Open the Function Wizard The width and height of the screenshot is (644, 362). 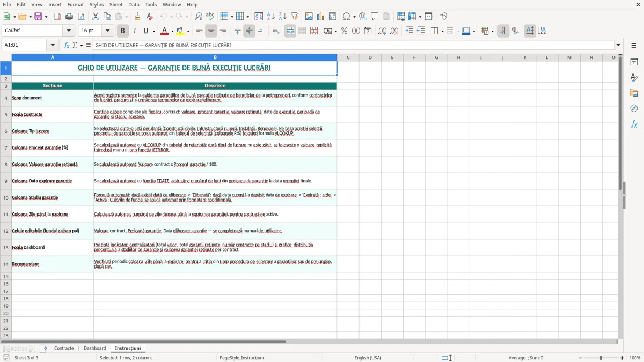(67, 46)
